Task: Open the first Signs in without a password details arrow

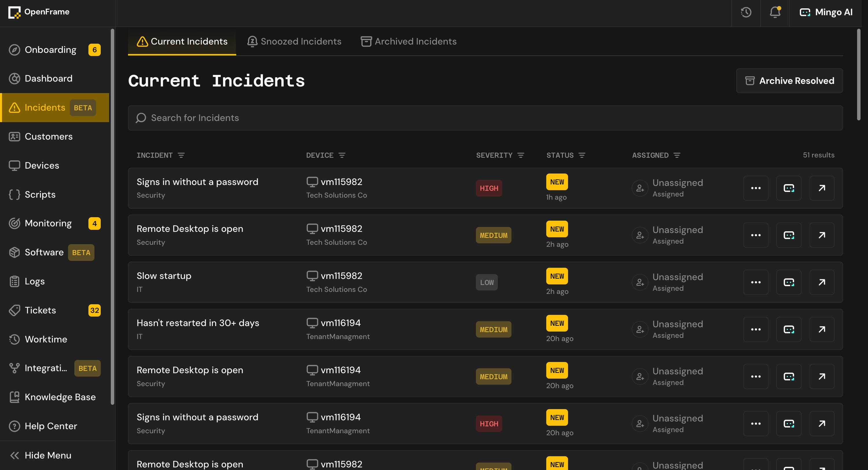Action: pos(821,188)
